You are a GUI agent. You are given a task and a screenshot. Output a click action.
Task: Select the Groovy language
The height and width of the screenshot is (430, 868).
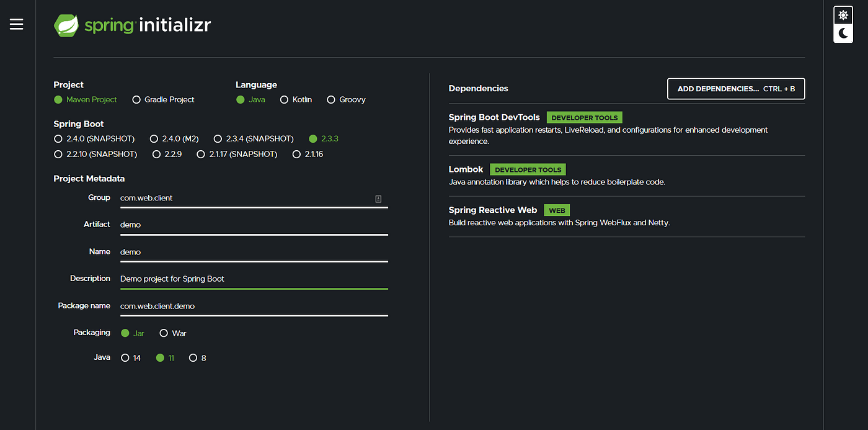(330, 99)
